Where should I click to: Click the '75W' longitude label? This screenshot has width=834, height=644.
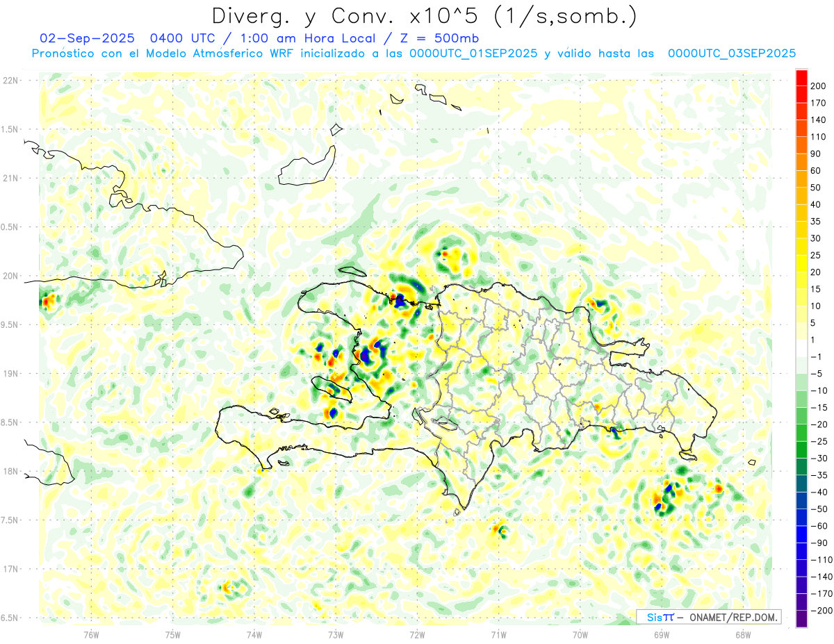click(x=173, y=635)
